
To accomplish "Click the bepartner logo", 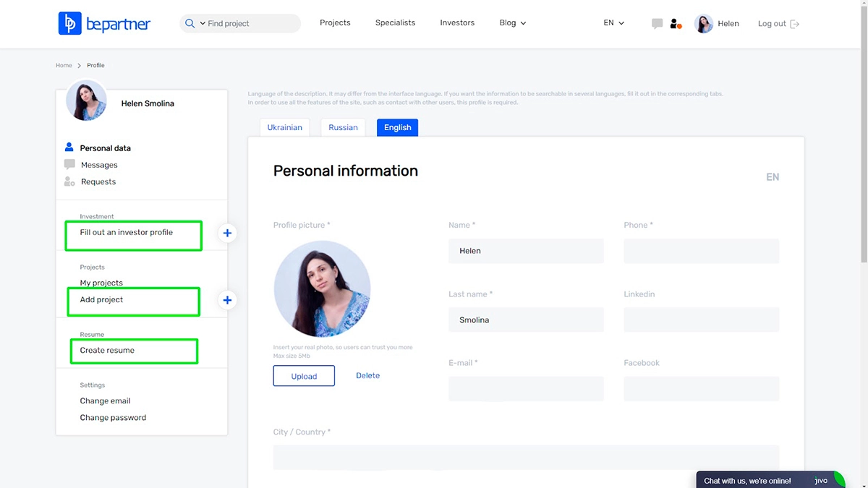I will tap(104, 23).
